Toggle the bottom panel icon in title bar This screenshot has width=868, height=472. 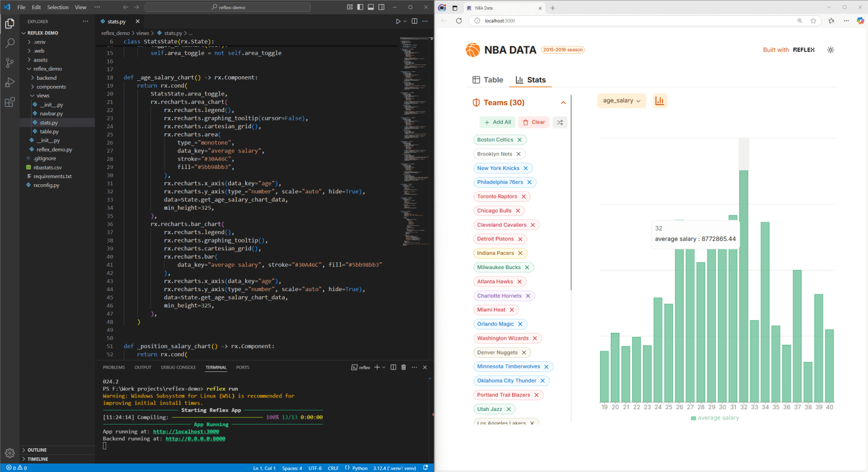[370, 7]
